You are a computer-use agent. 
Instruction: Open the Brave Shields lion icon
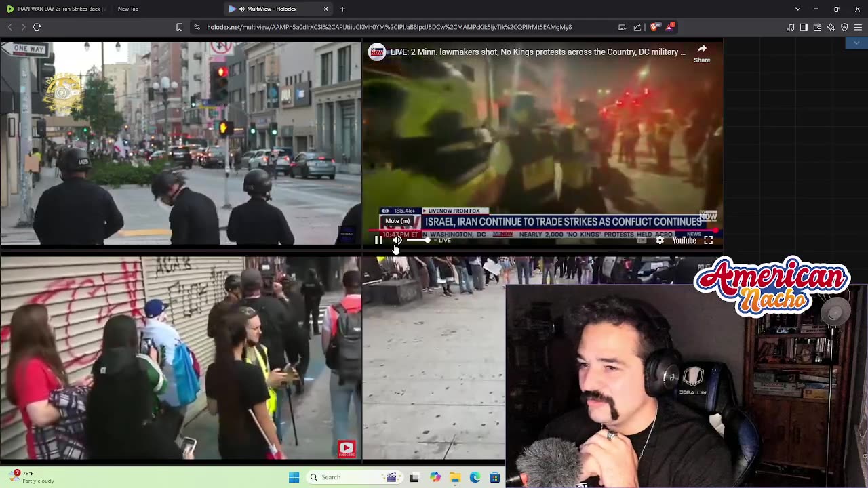tap(654, 27)
